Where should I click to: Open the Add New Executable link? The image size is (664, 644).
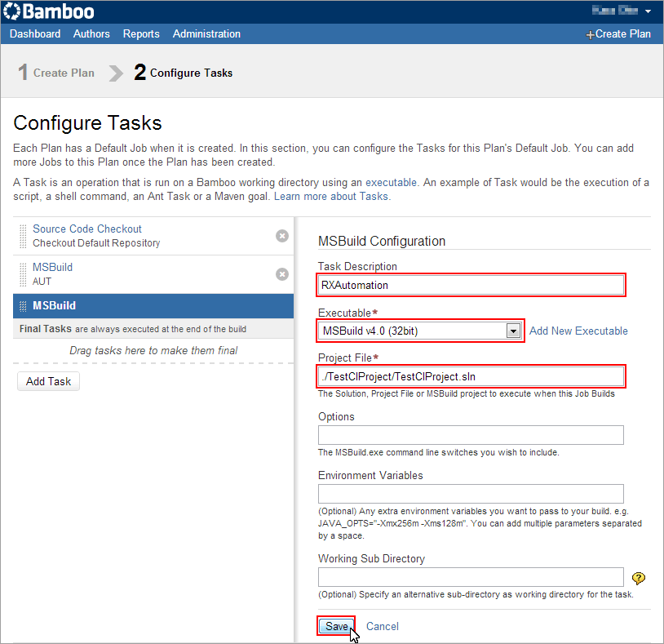click(x=578, y=331)
